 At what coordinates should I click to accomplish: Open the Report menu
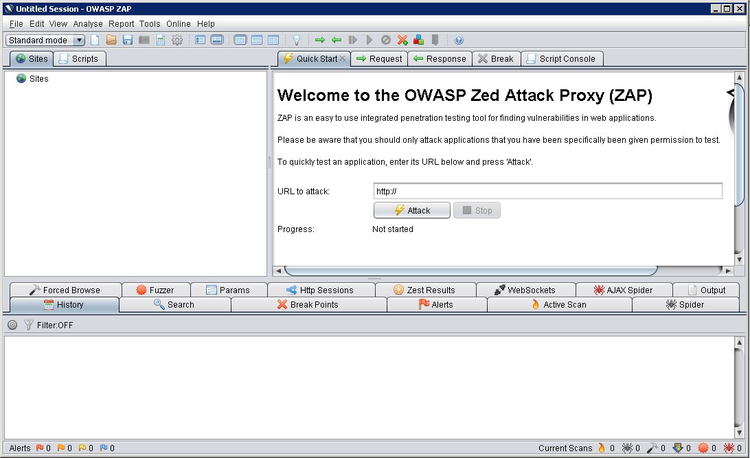click(121, 24)
